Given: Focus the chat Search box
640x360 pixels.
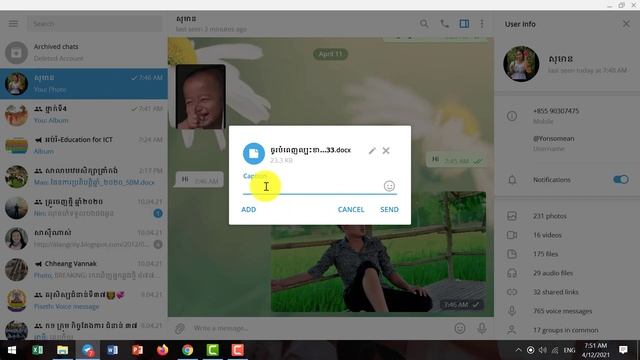Looking at the screenshot, I should pos(94,24).
